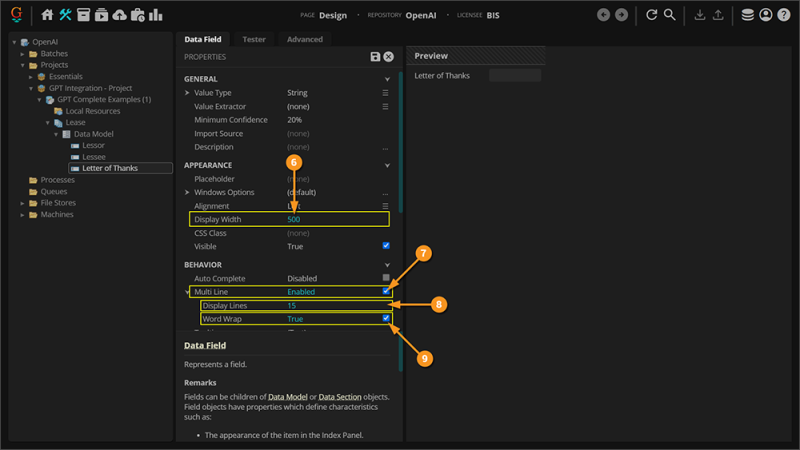Select the Lessor field in tree

93,145
